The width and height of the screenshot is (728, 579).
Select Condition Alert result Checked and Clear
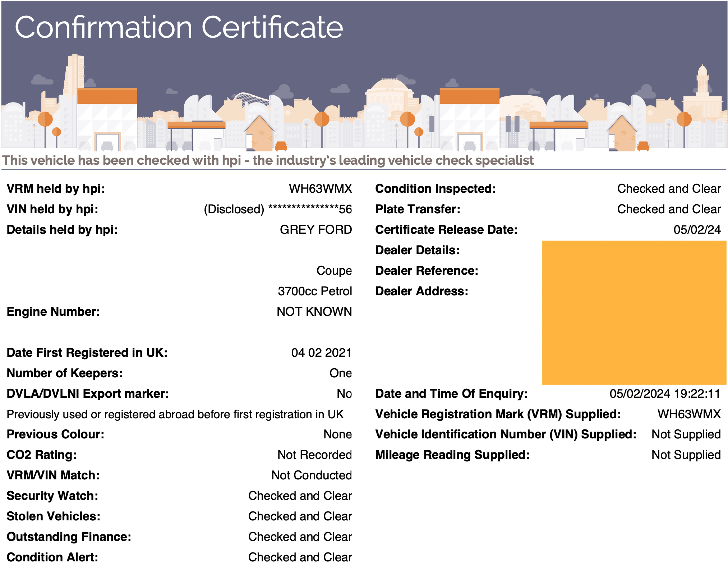click(300, 557)
